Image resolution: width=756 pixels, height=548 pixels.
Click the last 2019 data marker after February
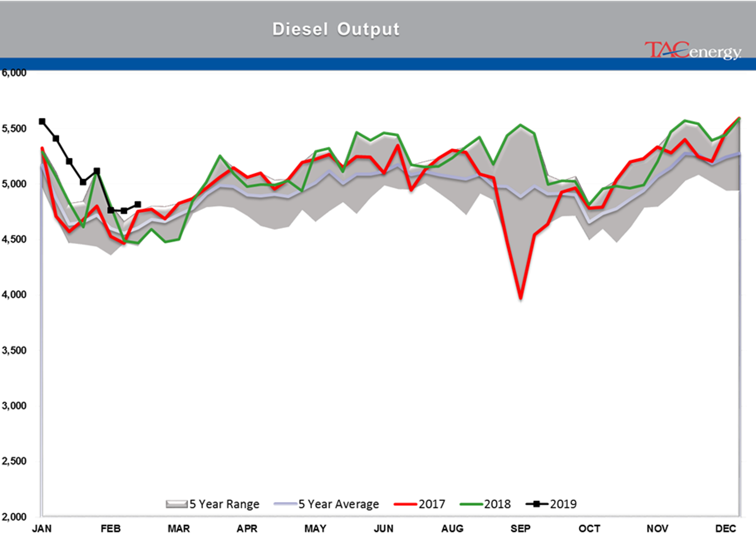pos(138,205)
